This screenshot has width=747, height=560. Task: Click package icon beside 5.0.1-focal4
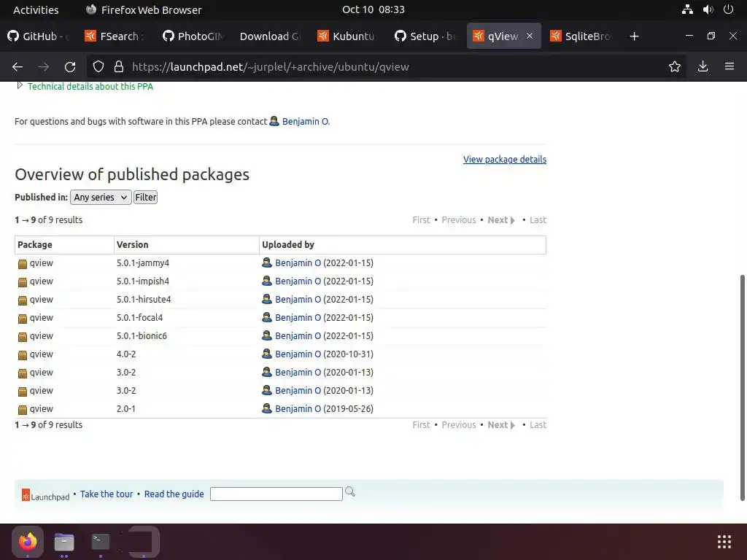[23, 318]
